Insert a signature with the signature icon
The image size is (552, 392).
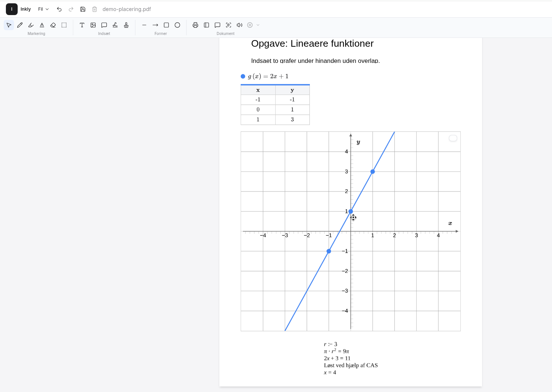115,25
